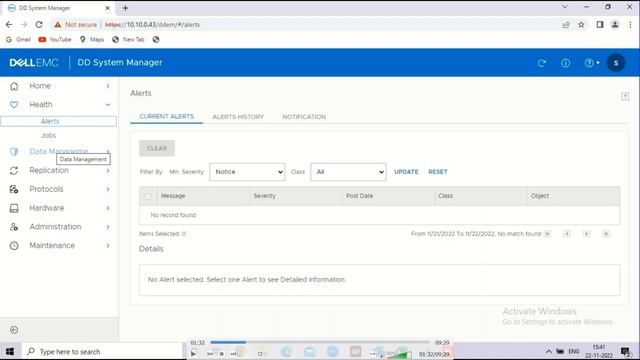The image size is (640, 360).
Task: Switch to the Alerts History tab
Action: tap(238, 117)
